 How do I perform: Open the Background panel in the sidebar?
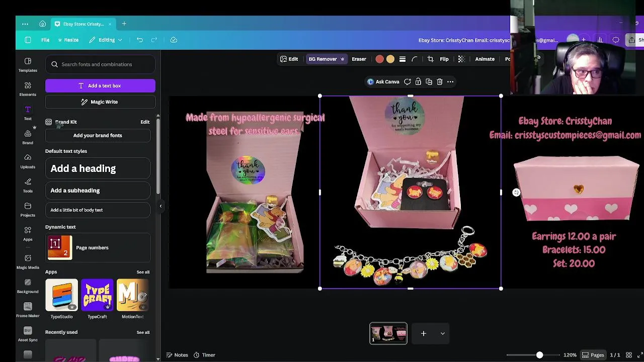[x=28, y=286]
